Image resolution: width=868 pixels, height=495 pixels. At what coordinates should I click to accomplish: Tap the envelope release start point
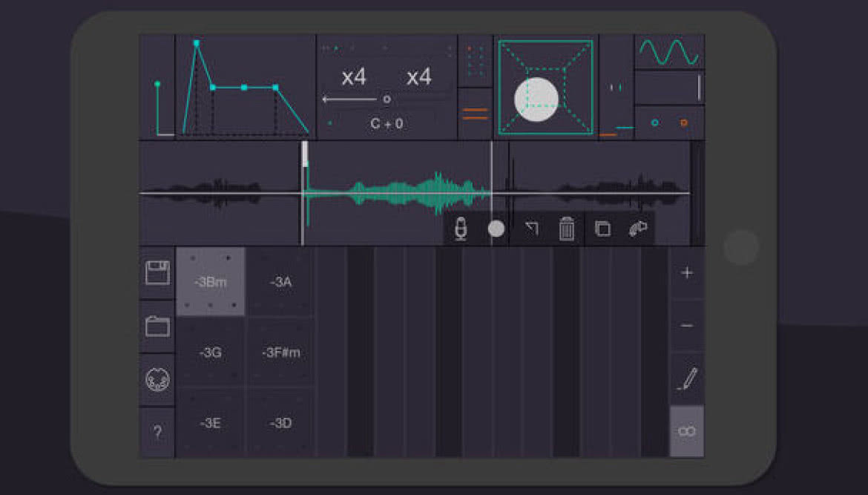(275, 87)
